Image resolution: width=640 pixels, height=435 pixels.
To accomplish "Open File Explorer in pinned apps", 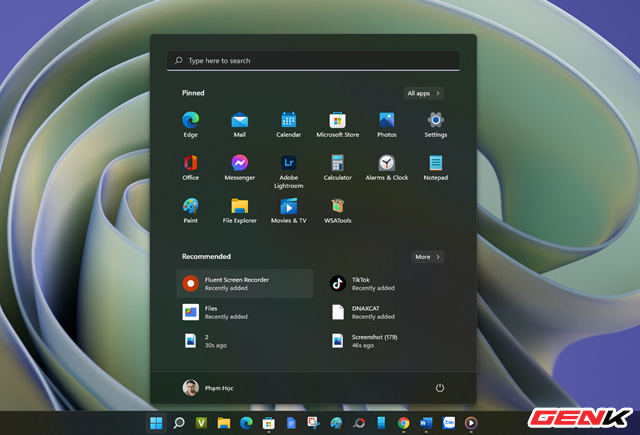I will pos(240,211).
